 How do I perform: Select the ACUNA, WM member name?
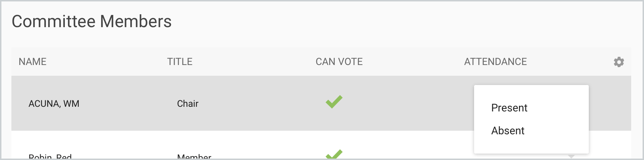point(54,104)
